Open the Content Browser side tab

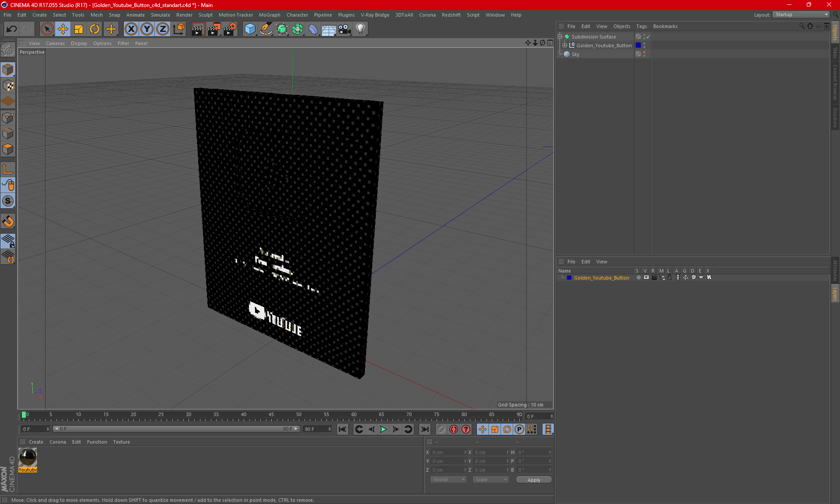point(835,82)
